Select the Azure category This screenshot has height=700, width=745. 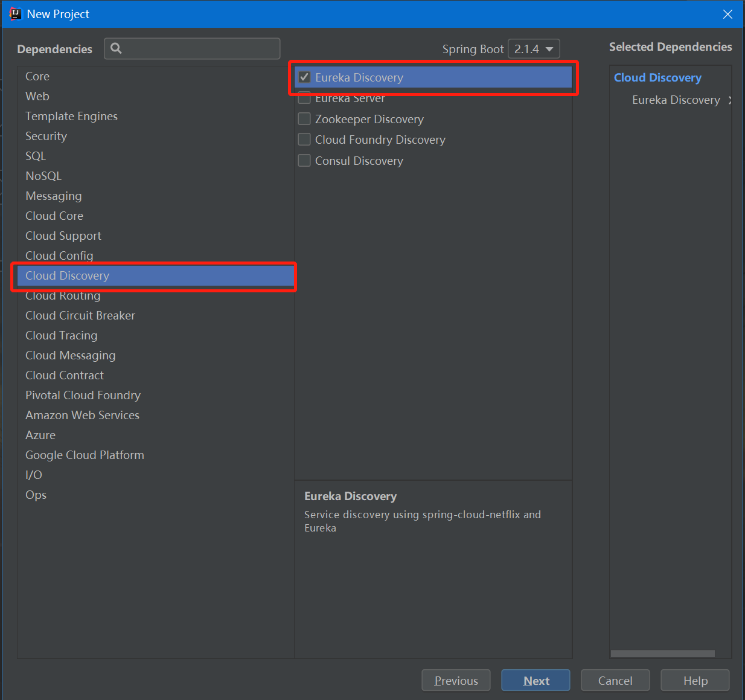156,435
